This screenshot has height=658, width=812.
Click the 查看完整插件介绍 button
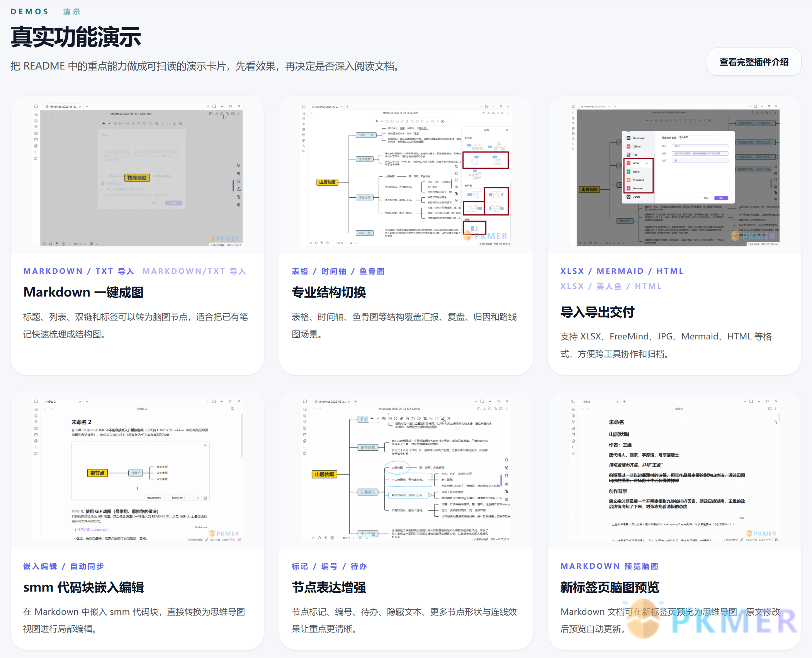(x=754, y=62)
